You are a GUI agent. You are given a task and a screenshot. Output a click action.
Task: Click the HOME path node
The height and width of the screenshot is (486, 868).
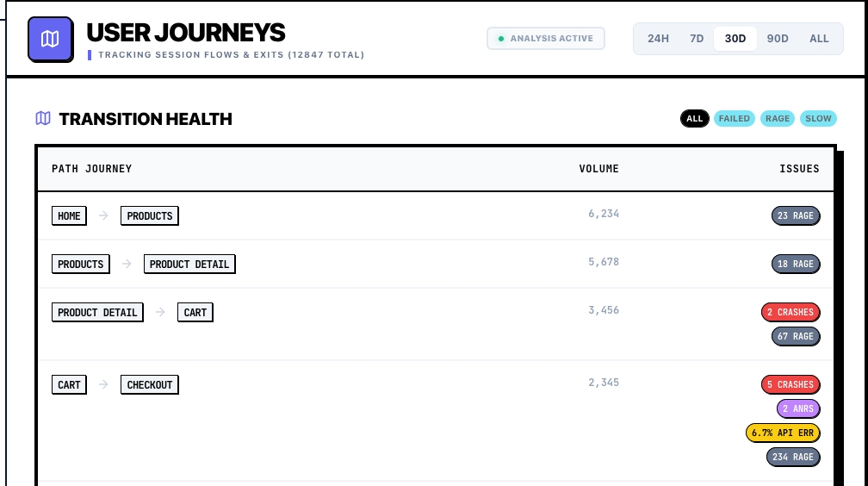tap(70, 215)
